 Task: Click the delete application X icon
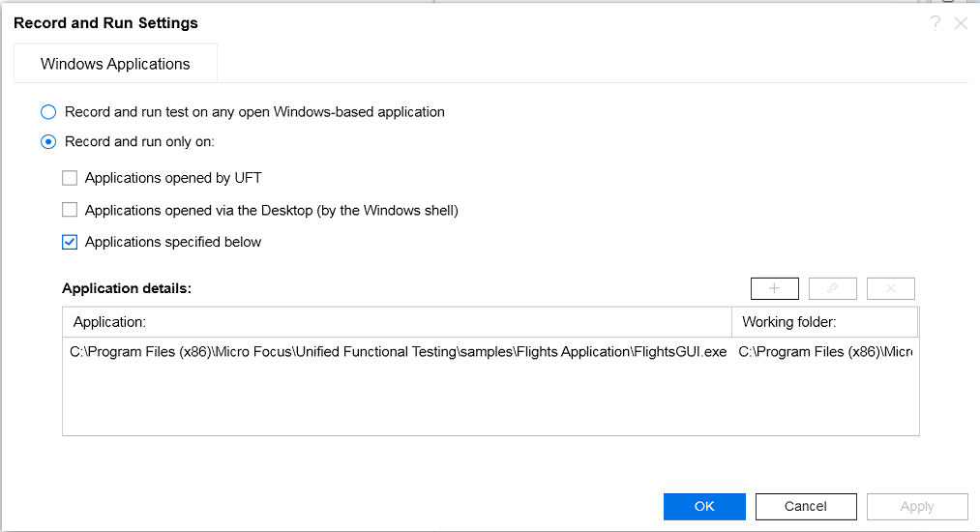point(890,288)
